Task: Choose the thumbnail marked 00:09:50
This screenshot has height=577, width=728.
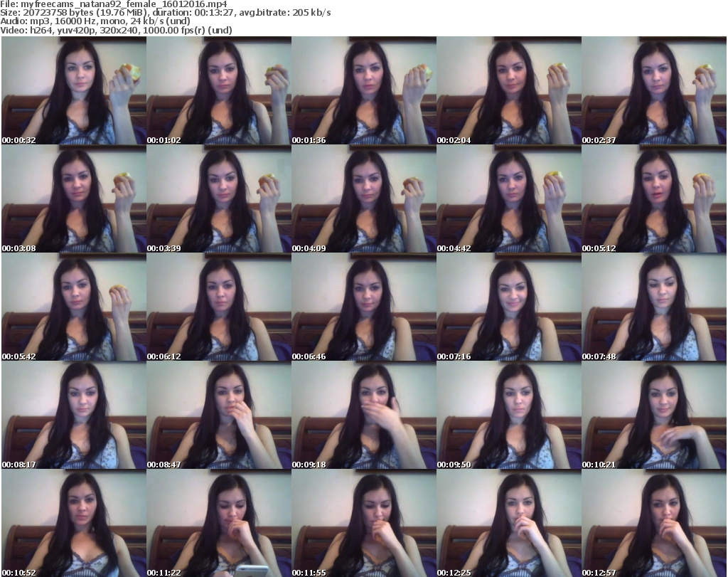Action: pos(509,415)
